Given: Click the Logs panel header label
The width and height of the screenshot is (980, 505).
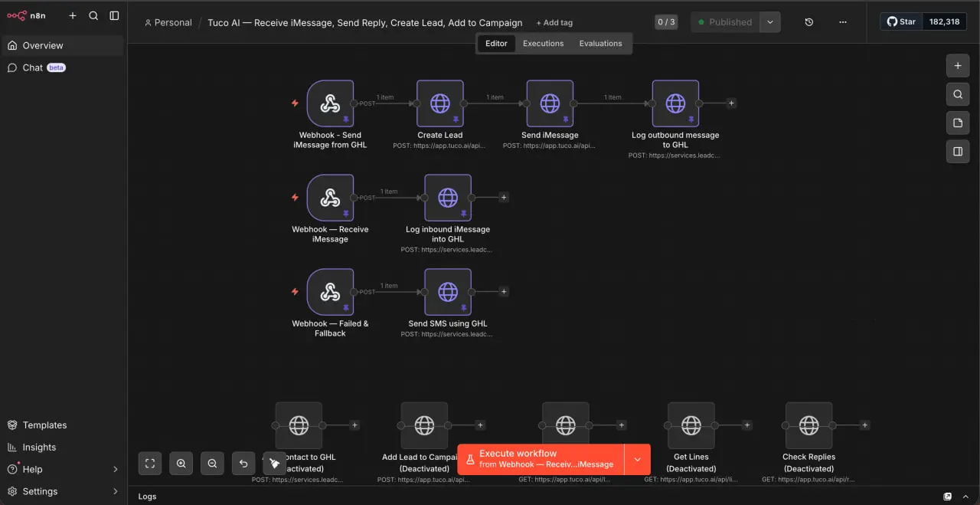Looking at the screenshot, I should coord(147,497).
